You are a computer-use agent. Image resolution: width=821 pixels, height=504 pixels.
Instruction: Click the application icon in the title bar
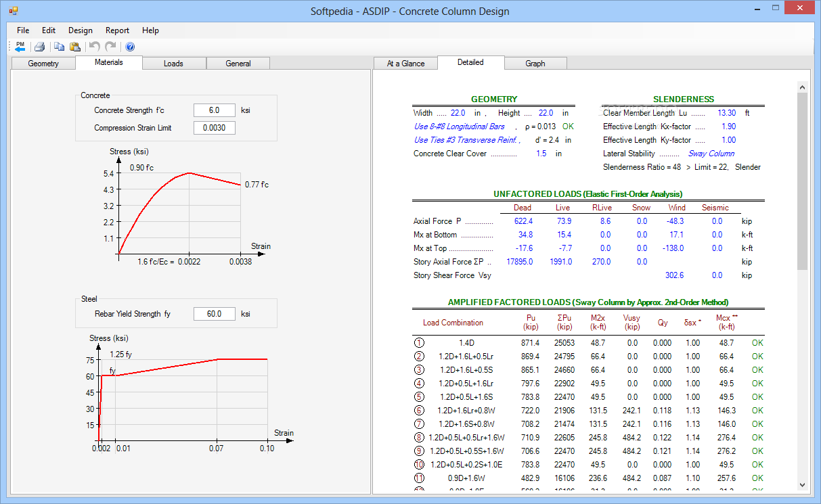14,11
